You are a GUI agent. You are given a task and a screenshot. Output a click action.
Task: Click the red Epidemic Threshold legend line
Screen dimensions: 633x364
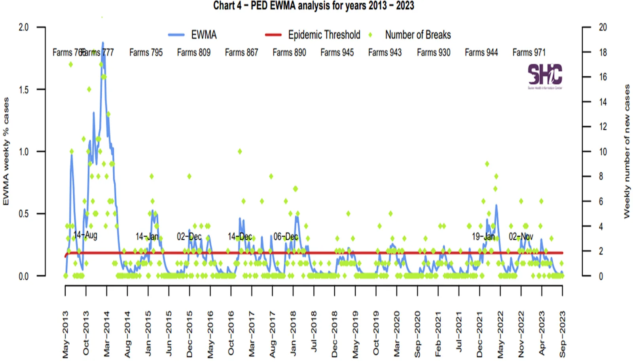point(273,35)
